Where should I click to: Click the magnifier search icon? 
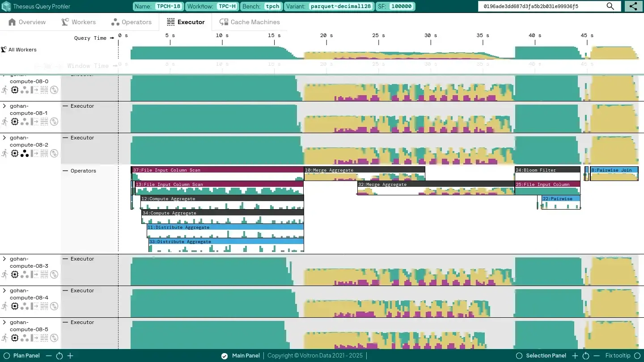pyautogui.click(x=610, y=6)
